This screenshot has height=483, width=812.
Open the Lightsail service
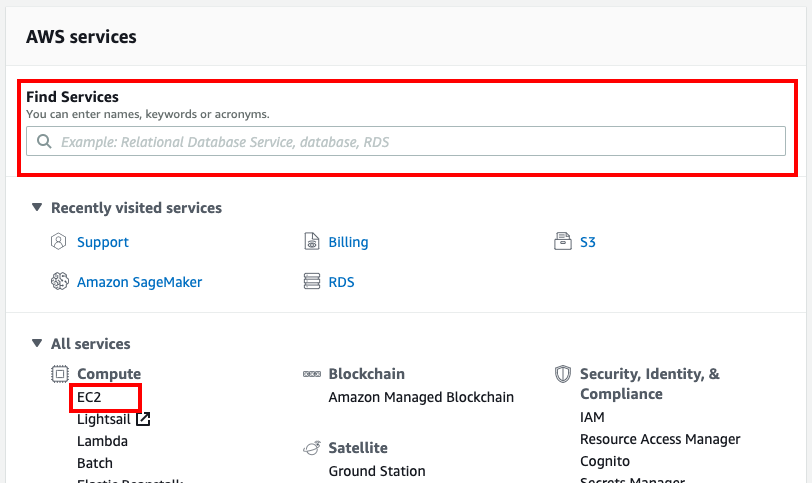104,419
